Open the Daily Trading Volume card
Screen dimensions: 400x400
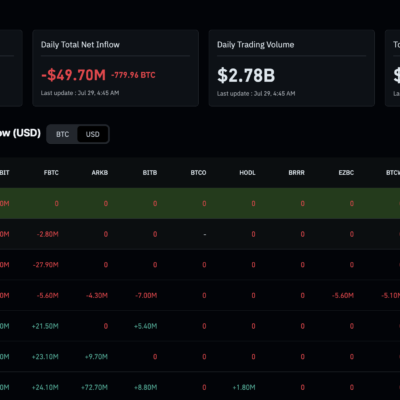coord(292,68)
